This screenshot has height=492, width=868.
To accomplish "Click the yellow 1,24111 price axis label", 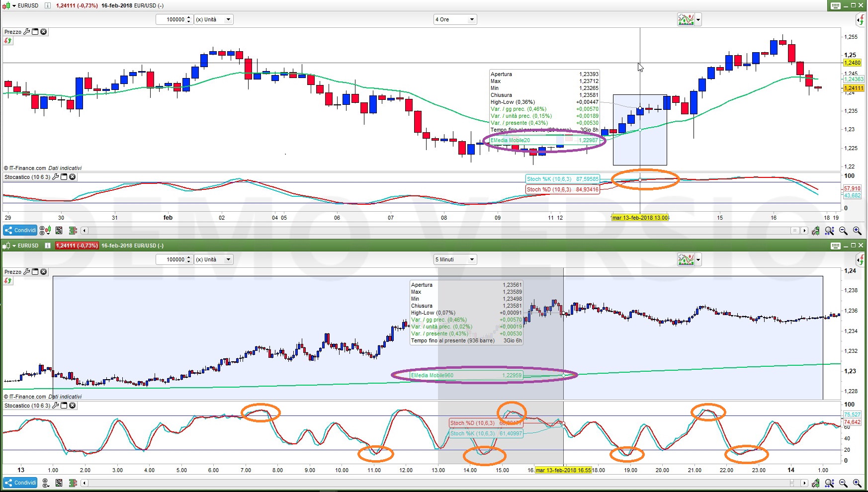I will tap(854, 88).
